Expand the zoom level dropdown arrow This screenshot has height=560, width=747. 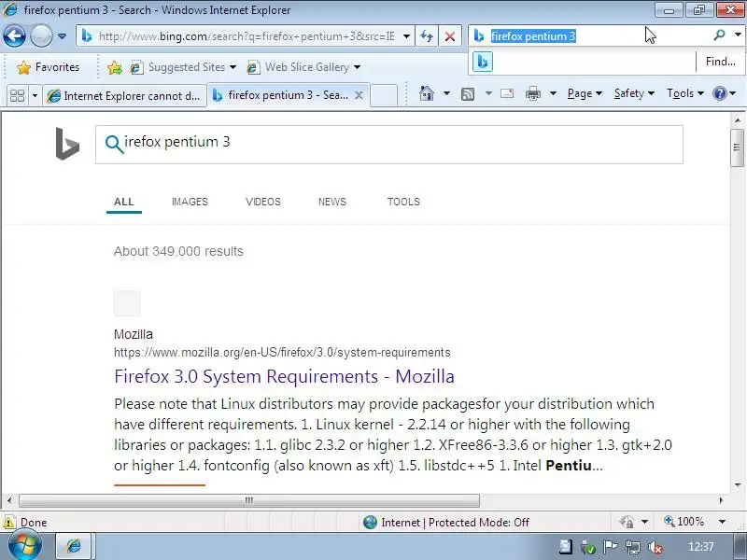pyautogui.click(x=722, y=522)
